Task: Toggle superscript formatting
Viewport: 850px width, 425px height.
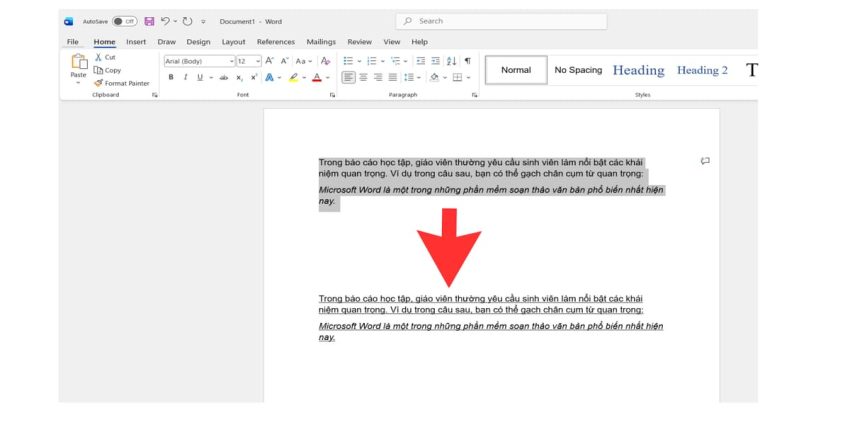Action: pyautogui.click(x=254, y=78)
